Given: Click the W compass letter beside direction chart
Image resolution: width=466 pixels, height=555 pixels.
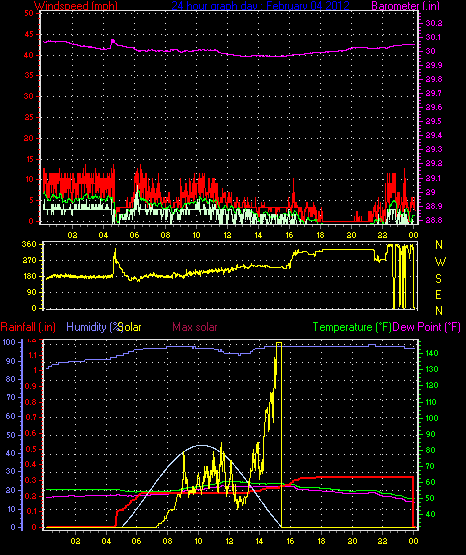Looking at the screenshot, I should pos(440,262).
